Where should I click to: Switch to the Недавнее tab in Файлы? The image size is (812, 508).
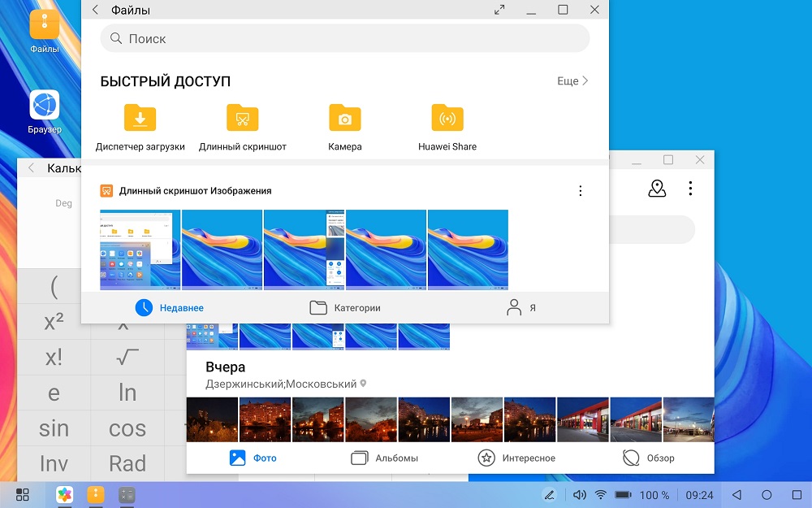170,308
